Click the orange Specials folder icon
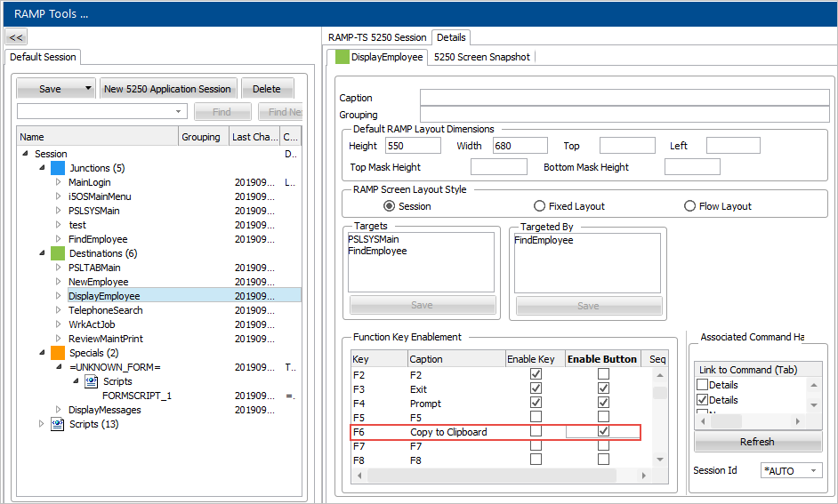838x504 pixels. [58, 353]
